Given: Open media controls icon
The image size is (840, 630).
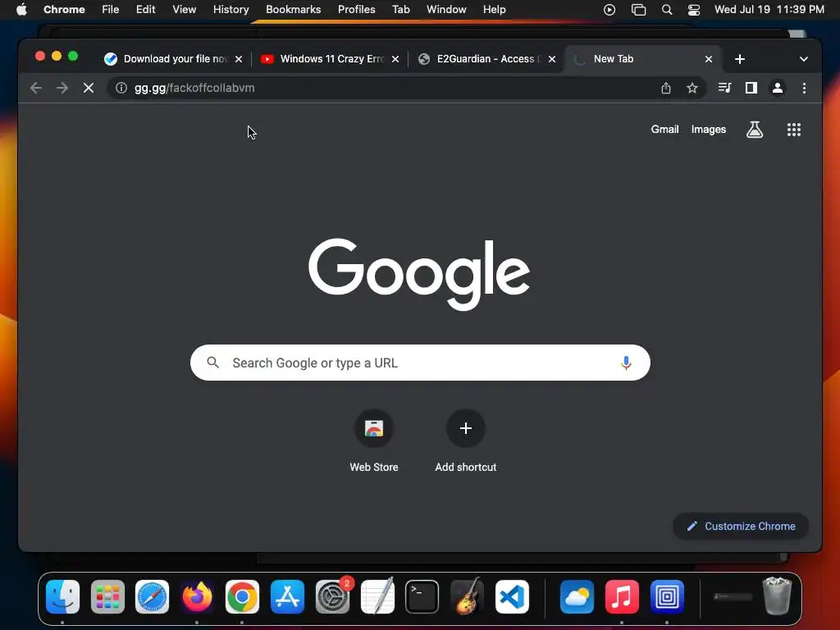Looking at the screenshot, I should point(725,88).
